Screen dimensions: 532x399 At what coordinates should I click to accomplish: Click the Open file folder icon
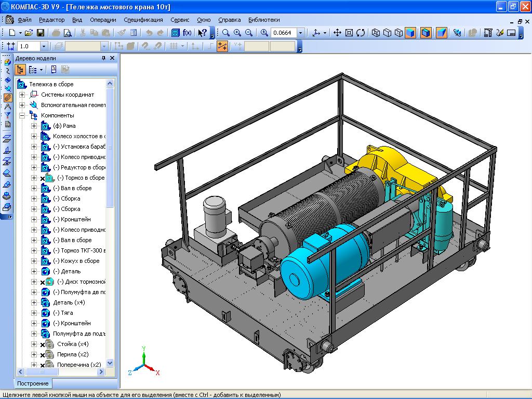tap(29, 33)
